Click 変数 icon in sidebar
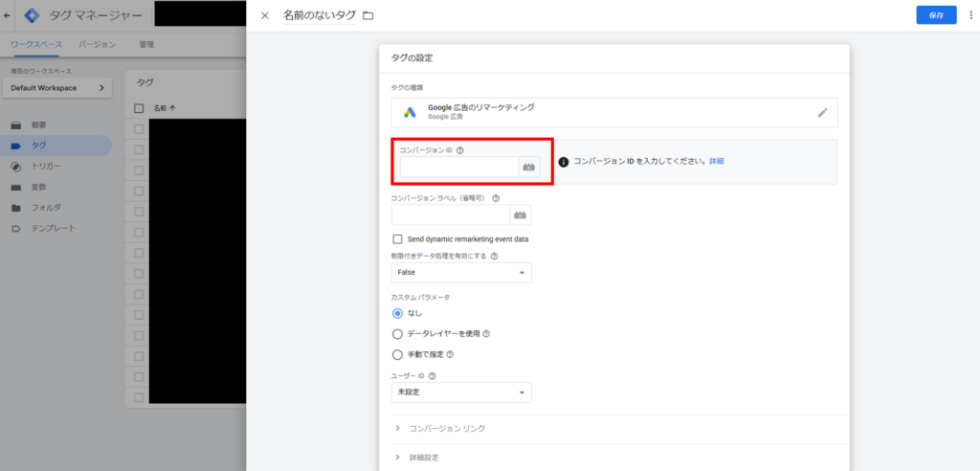980x471 pixels. click(16, 187)
